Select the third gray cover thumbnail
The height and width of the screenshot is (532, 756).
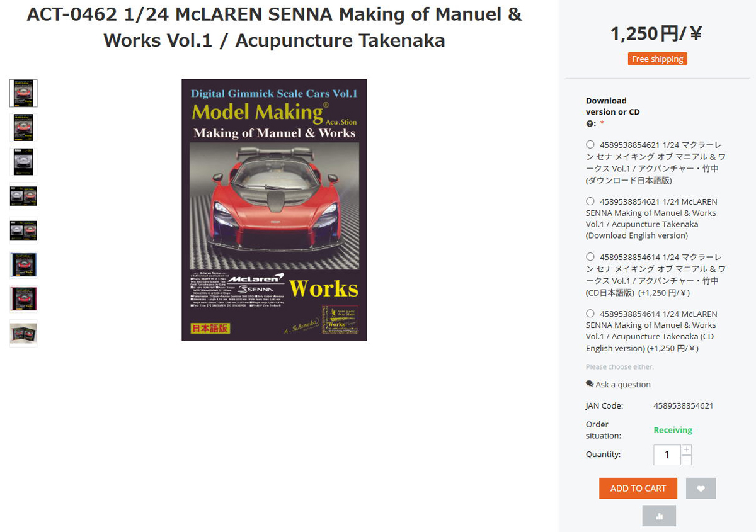[x=23, y=162]
